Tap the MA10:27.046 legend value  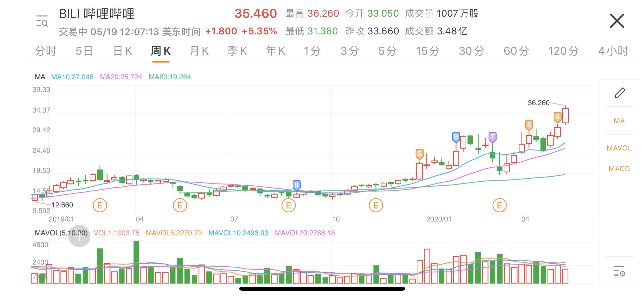[72, 77]
